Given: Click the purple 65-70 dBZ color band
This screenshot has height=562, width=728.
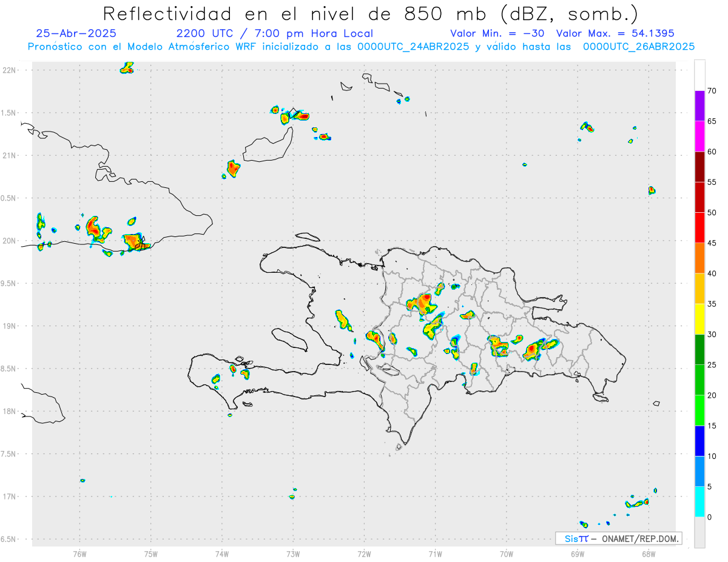Looking at the screenshot, I should (699, 106).
